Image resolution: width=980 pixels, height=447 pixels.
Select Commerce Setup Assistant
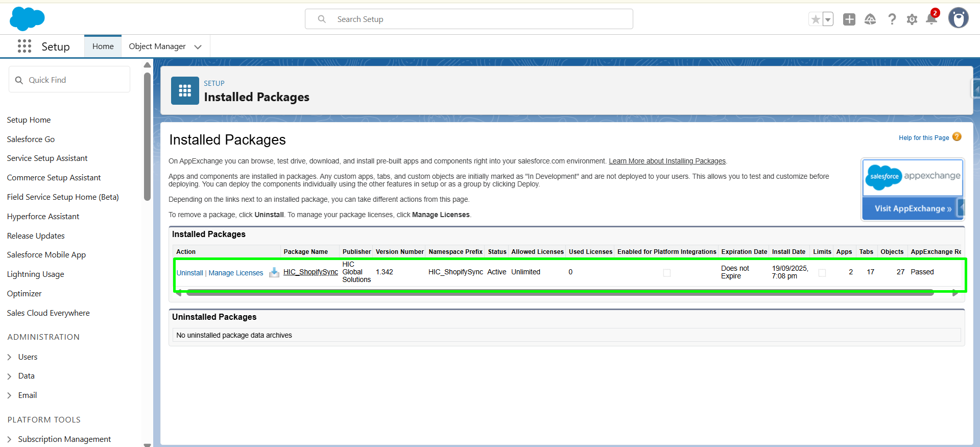coord(54,178)
